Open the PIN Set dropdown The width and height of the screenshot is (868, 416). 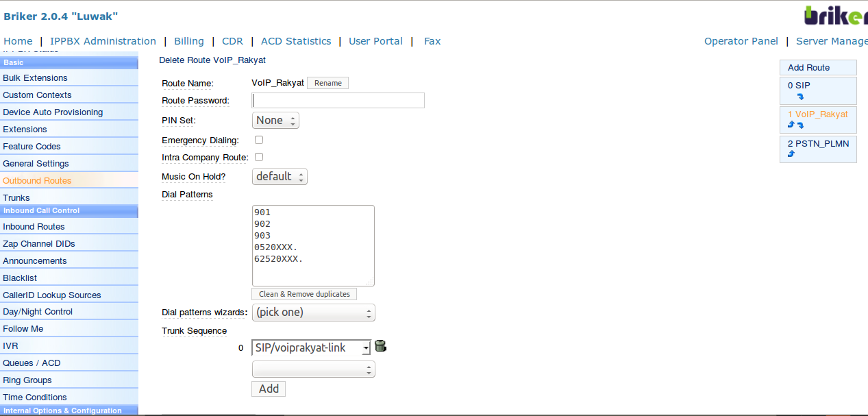pyautogui.click(x=275, y=121)
